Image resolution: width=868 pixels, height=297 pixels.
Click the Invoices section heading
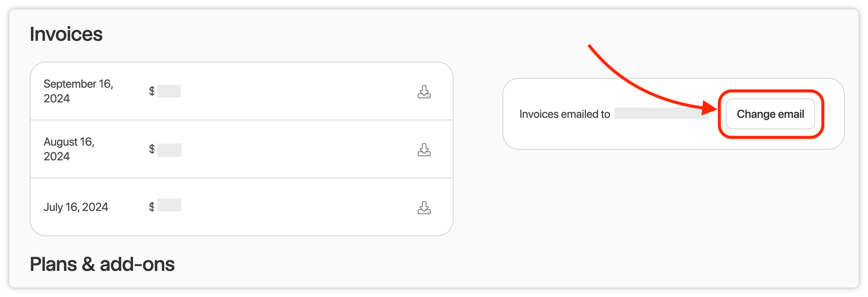click(66, 34)
